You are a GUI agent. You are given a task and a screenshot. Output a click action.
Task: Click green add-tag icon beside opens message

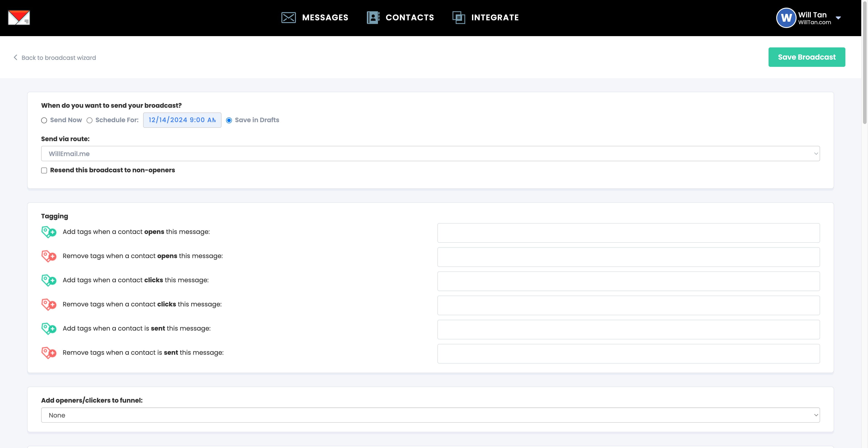(x=49, y=232)
